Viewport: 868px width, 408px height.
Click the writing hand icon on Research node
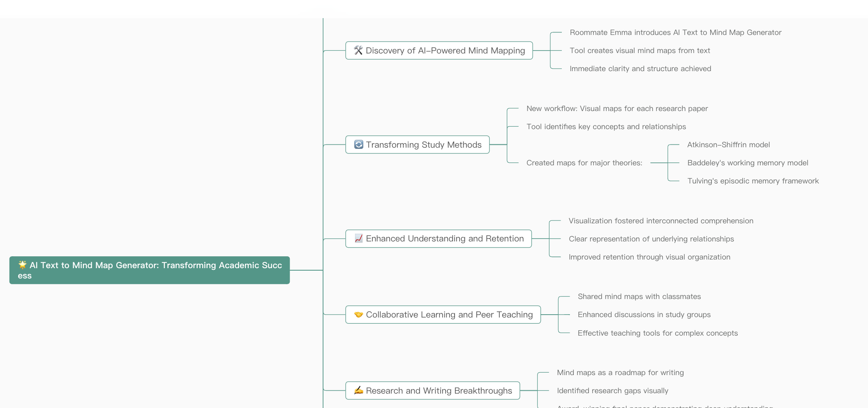click(x=359, y=390)
